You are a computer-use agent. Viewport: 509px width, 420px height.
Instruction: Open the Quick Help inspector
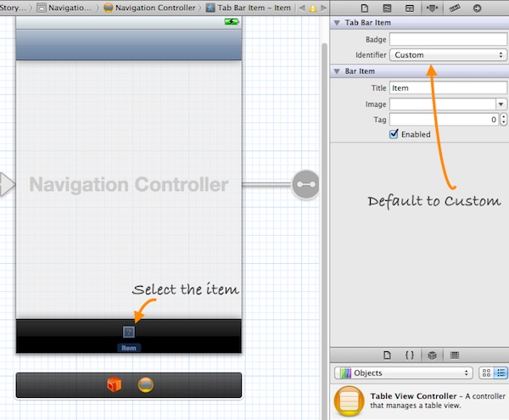pyautogui.click(x=387, y=8)
